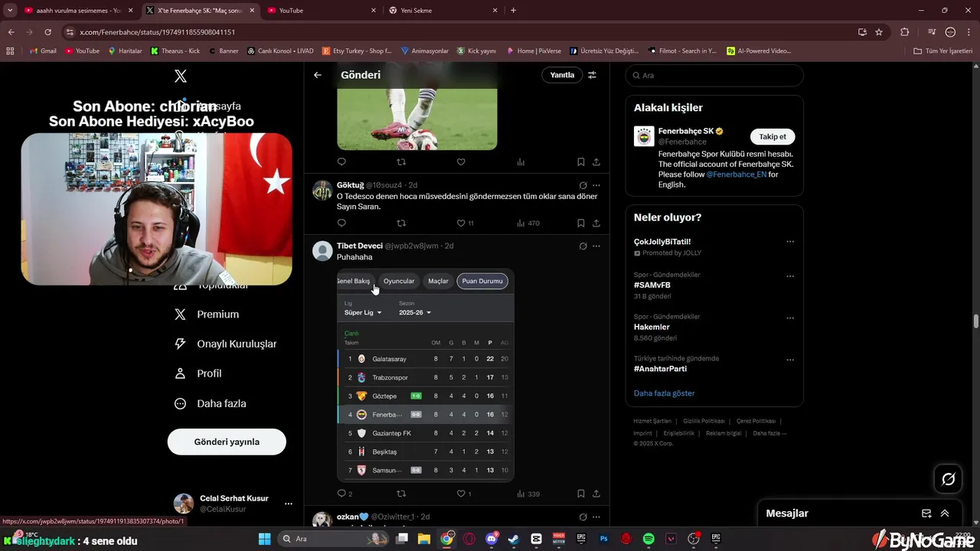The image size is (980, 551).
Task: Compose new message in Mesajlar bar
Action: click(x=926, y=514)
